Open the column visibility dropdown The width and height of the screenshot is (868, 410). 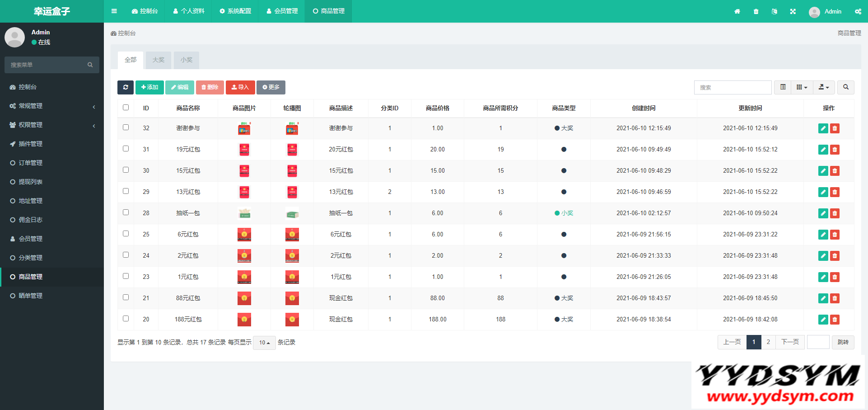802,87
